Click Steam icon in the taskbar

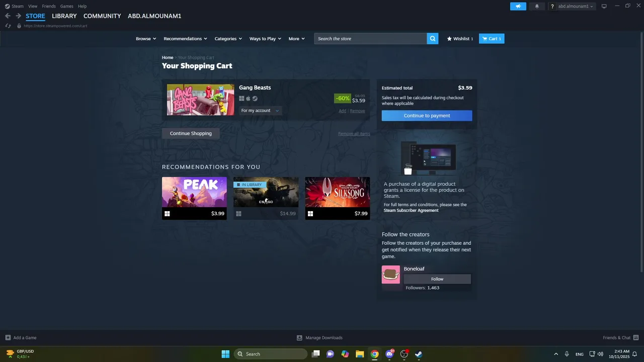click(419, 354)
